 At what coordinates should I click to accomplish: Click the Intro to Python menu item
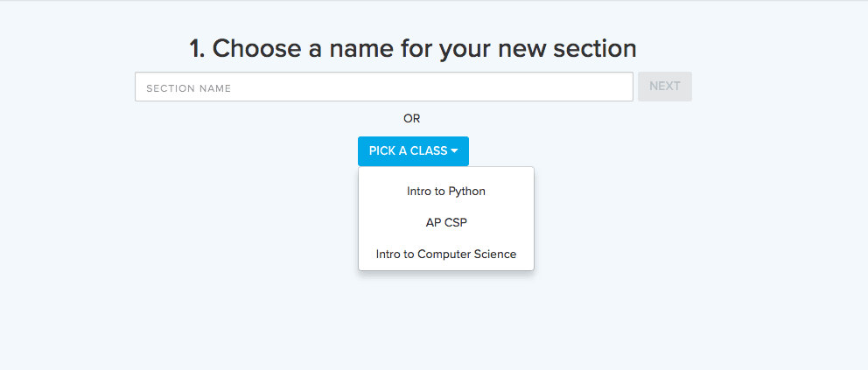445,191
